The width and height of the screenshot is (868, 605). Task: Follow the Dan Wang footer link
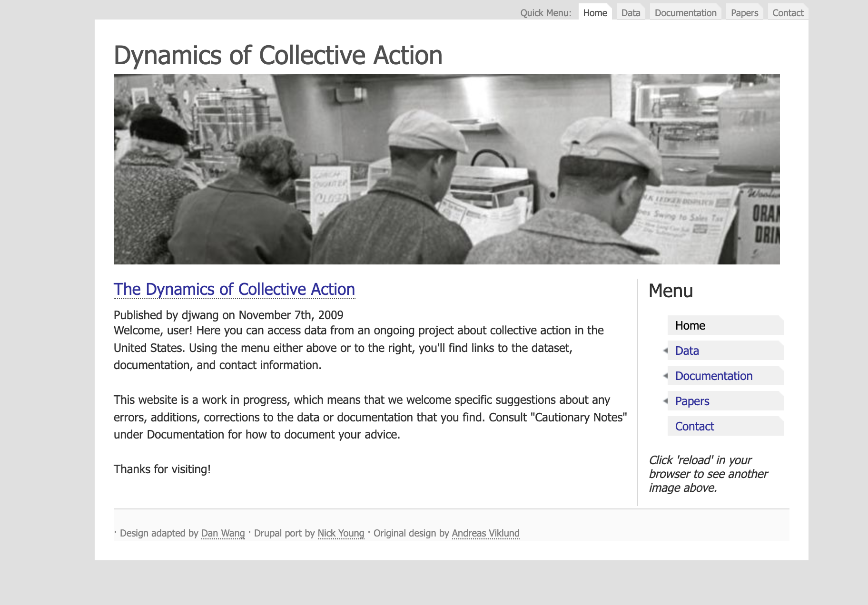(223, 533)
